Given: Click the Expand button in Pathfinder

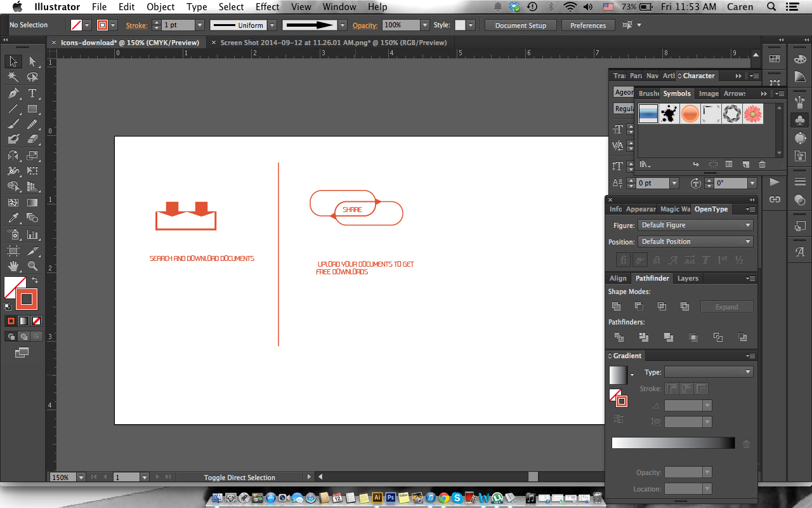Looking at the screenshot, I should point(726,307).
